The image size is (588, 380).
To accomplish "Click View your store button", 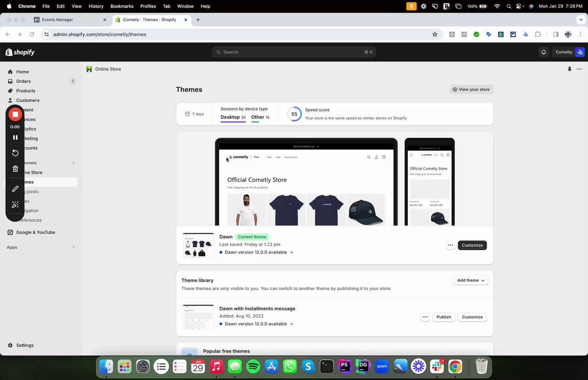I will (471, 90).
